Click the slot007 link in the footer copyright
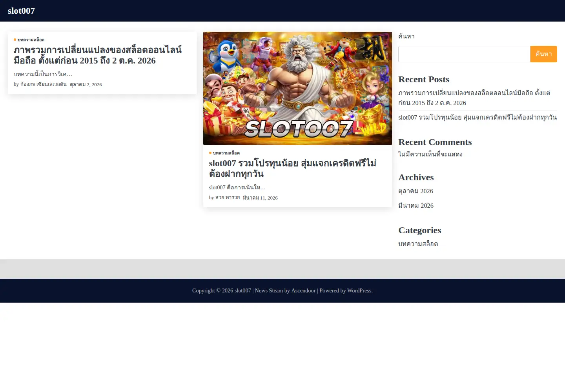 coord(242,290)
